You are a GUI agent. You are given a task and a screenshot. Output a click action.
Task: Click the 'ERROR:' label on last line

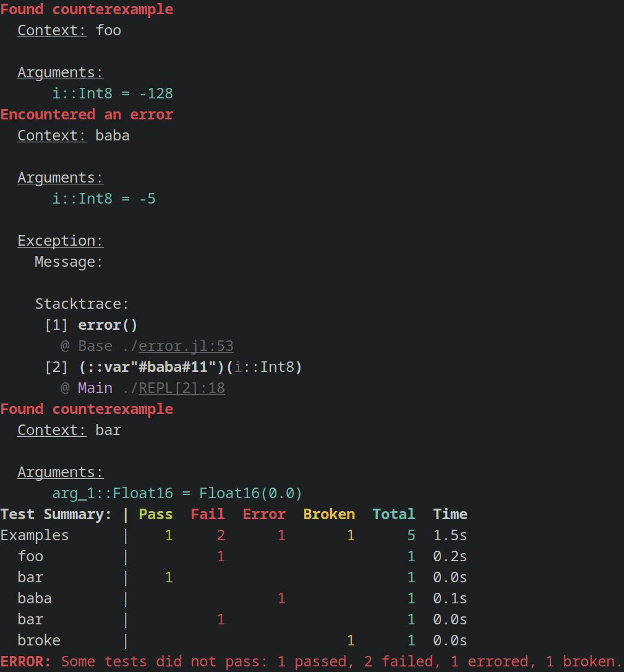pyautogui.click(x=26, y=661)
